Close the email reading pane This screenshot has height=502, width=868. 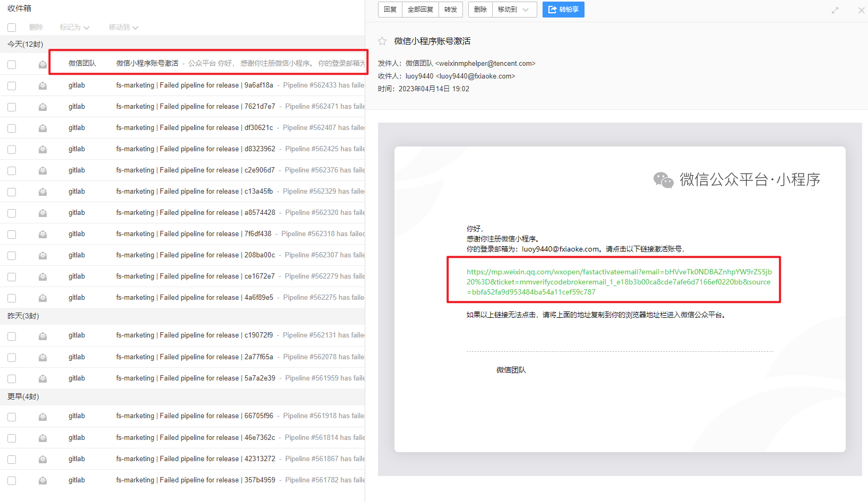(862, 10)
